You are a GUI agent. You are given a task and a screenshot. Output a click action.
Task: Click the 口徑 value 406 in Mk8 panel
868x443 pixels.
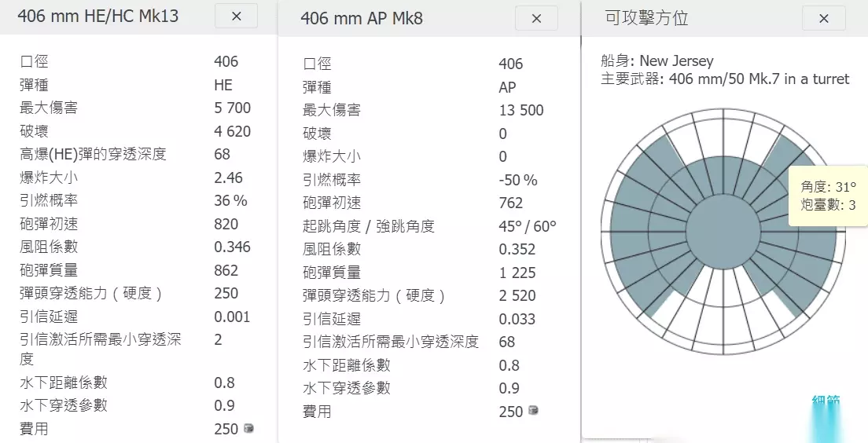[510, 64]
